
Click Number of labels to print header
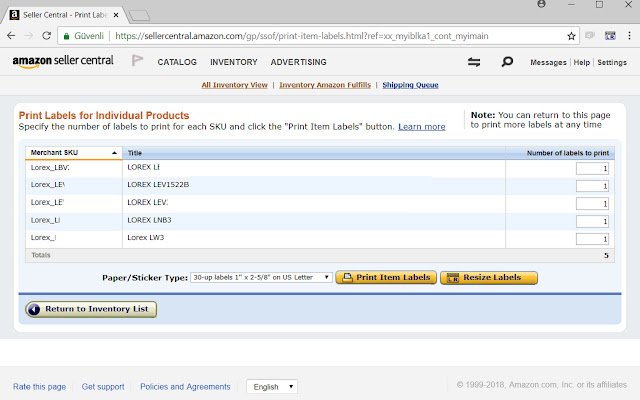[560, 153]
